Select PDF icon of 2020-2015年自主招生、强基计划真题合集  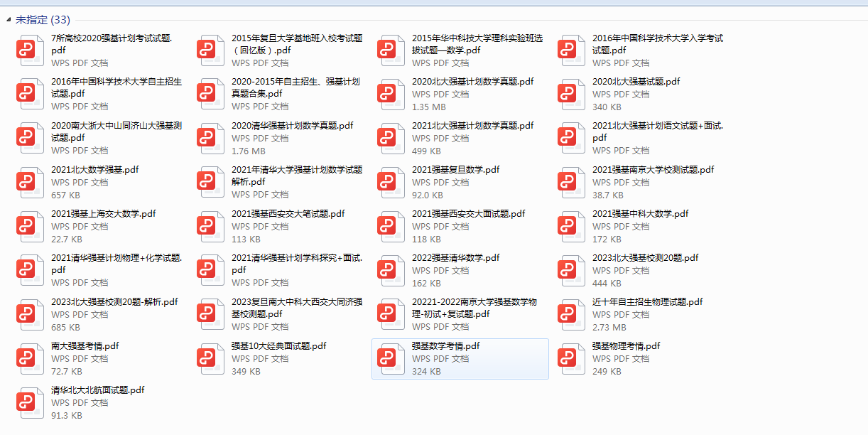click(210, 95)
